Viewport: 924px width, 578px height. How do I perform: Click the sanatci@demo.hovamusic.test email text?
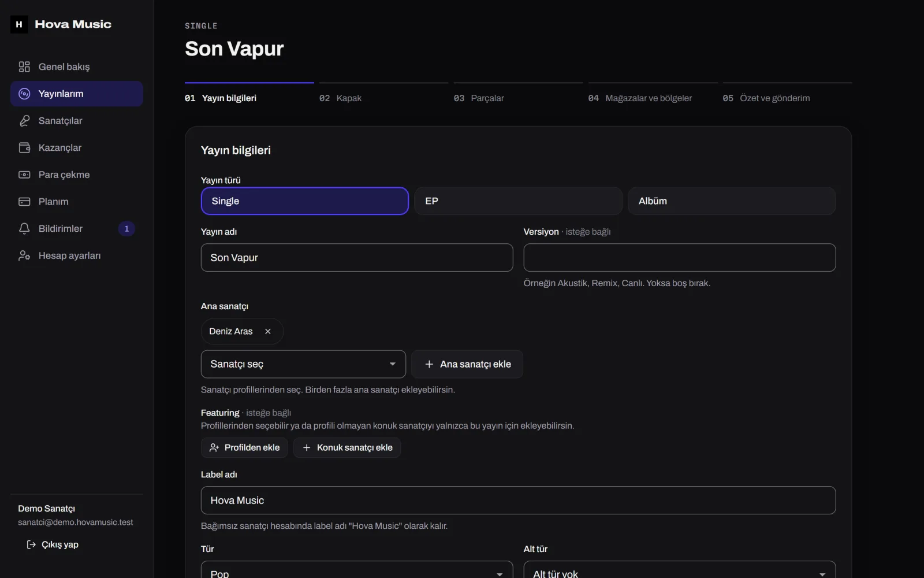pos(76,522)
